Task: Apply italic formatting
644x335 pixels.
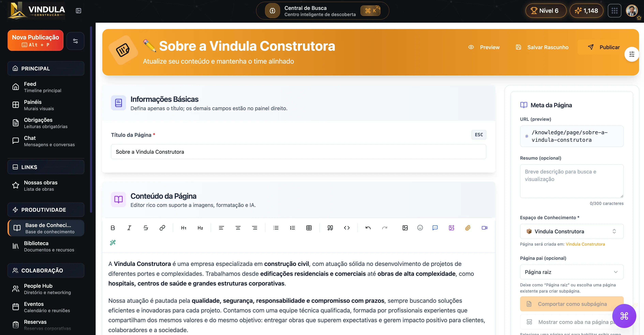Action: (x=129, y=228)
